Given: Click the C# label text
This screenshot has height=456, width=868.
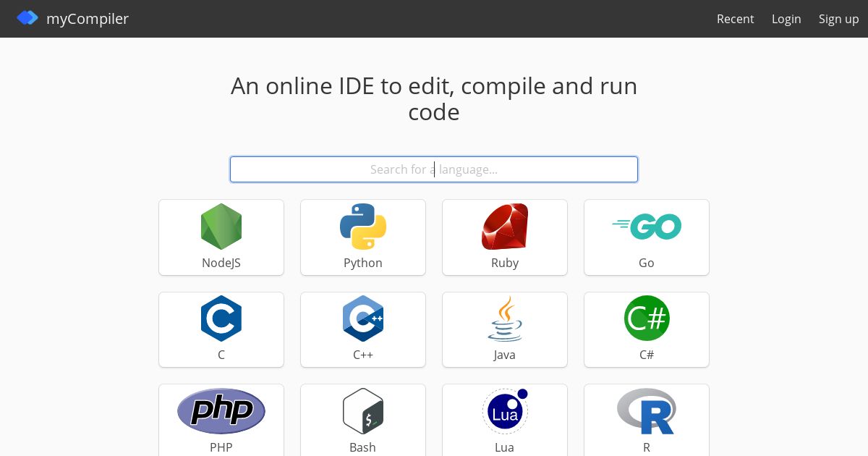Looking at the screenshot, I should 647,355.
